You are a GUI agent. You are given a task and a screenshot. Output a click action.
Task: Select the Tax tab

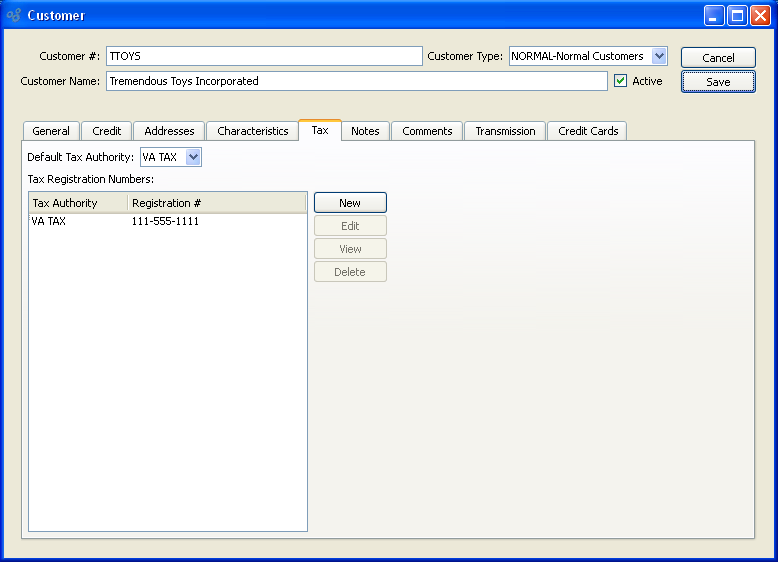pyautogui.click(x=320, y=130)
